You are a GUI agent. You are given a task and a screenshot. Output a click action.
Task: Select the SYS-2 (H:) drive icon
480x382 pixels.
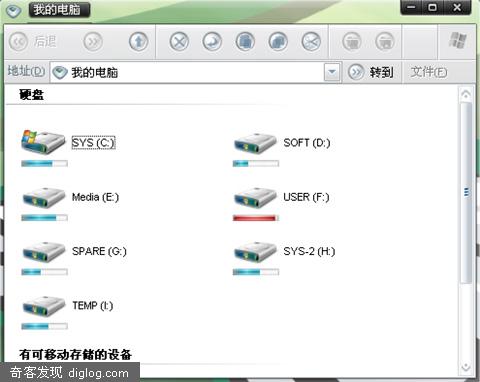pos(255,252)
